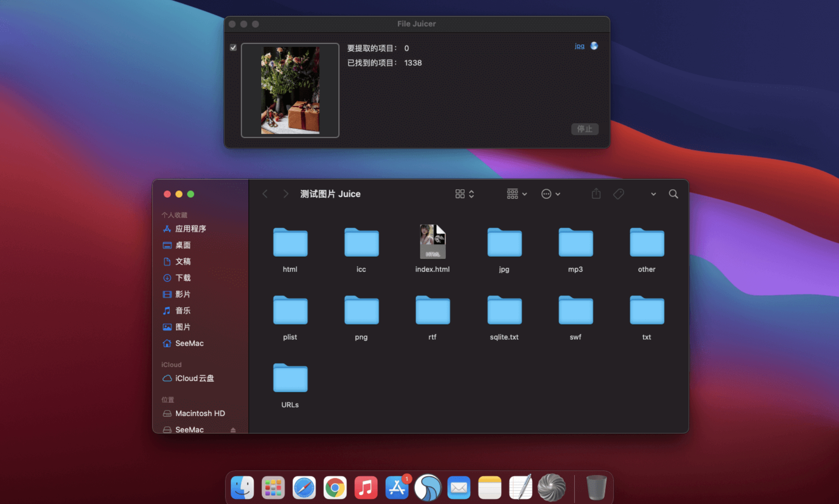Open the Trash in the Dock
This screenshot has width=839, height=504.
(596, 488)
